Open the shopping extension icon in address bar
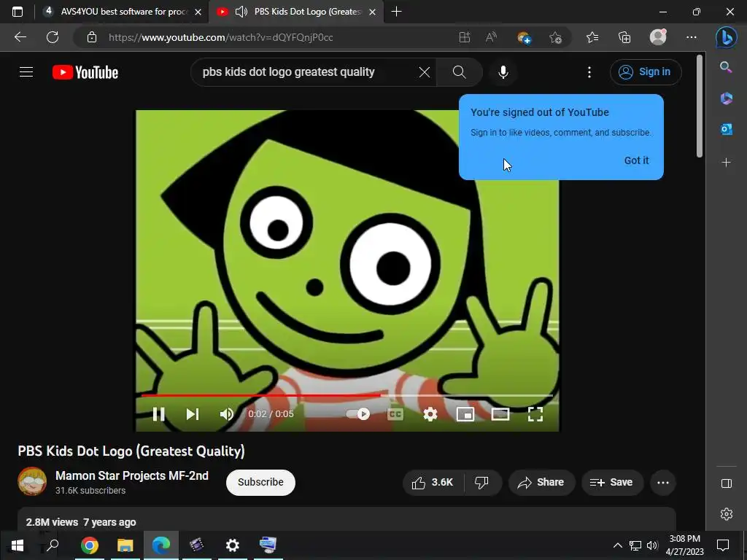Screen dimensions: 747x560 [524, 37]
